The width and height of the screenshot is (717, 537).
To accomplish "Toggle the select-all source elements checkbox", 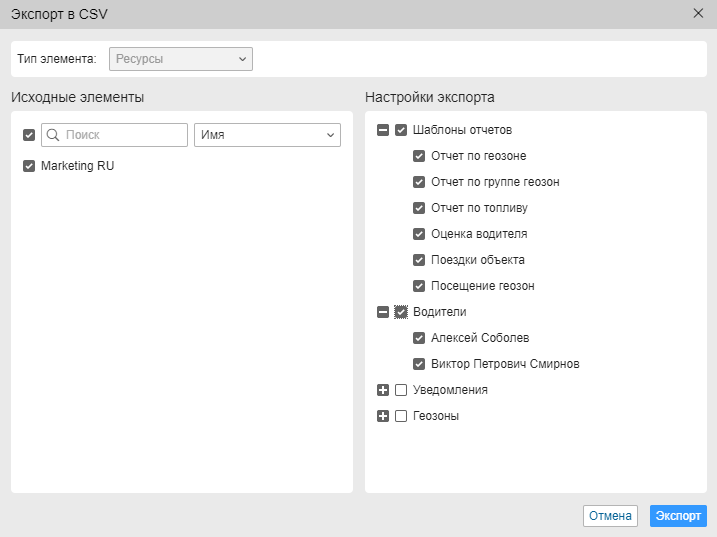I will coord(29,135).
